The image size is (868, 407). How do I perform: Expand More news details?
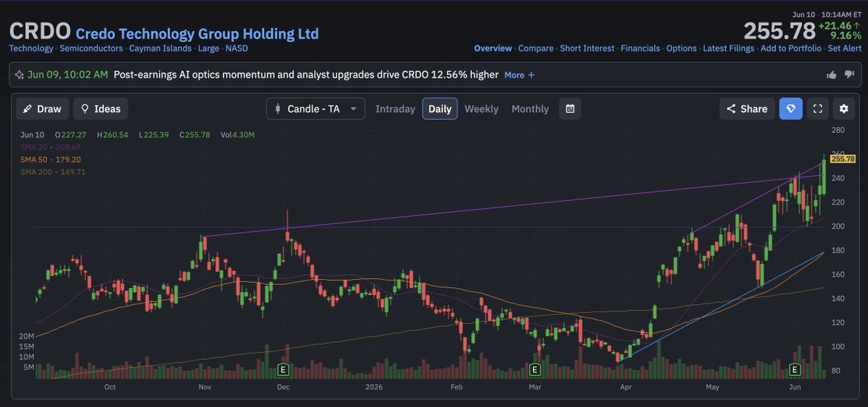[x=519, y=75]
